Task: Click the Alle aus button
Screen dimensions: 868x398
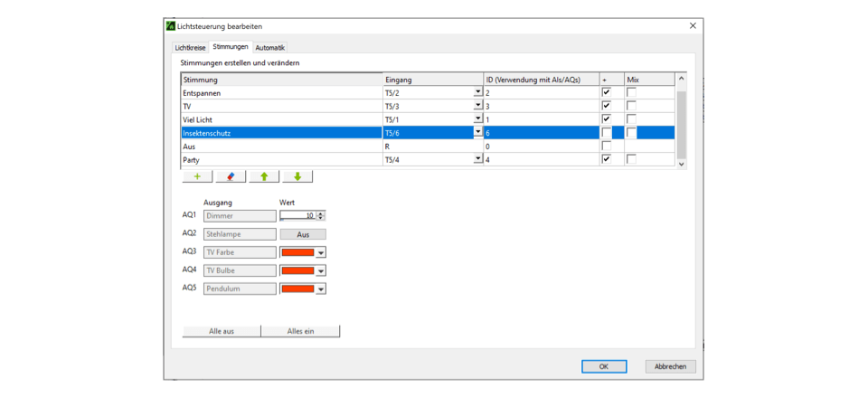Action: pos(222,332)
